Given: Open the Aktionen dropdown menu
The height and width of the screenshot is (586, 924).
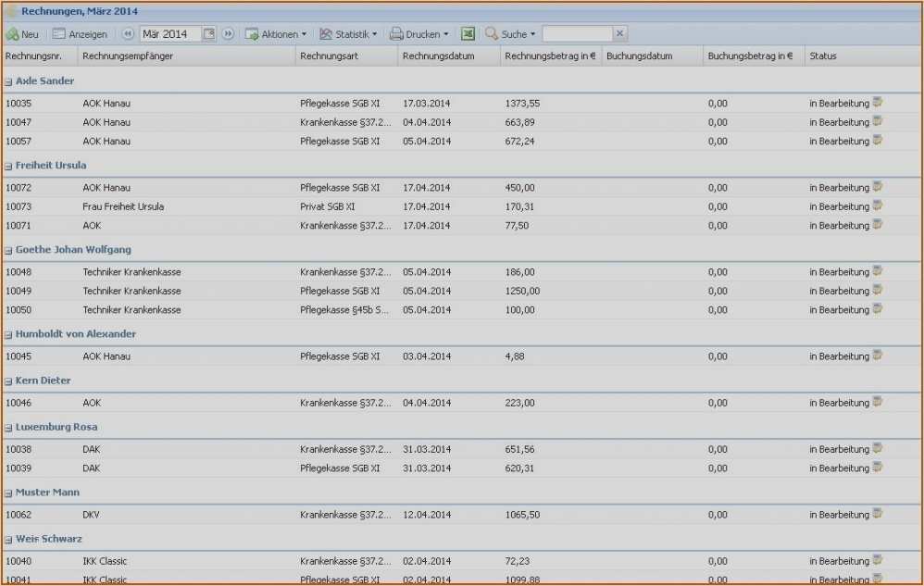Looking at the screenshot, I should [276, 34].
